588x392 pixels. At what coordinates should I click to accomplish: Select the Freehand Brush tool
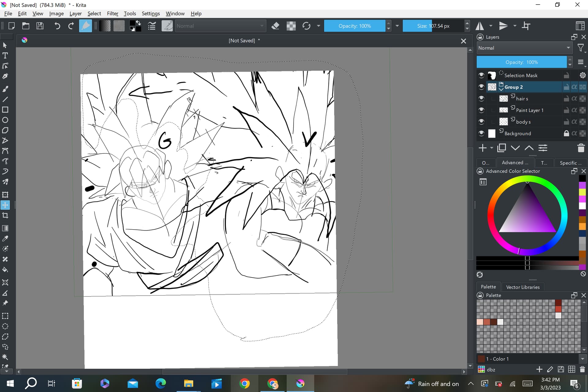point(5,89)
